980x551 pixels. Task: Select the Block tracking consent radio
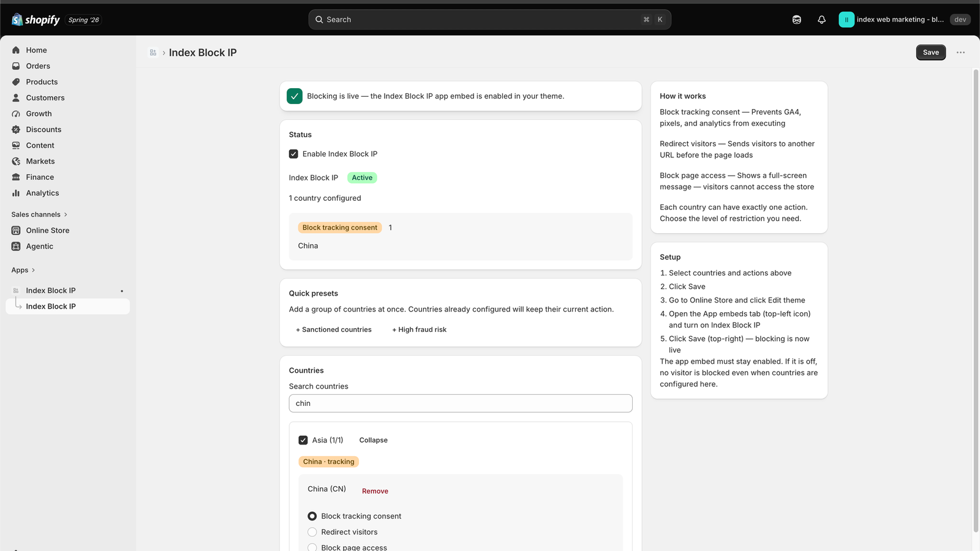point(312,516)
